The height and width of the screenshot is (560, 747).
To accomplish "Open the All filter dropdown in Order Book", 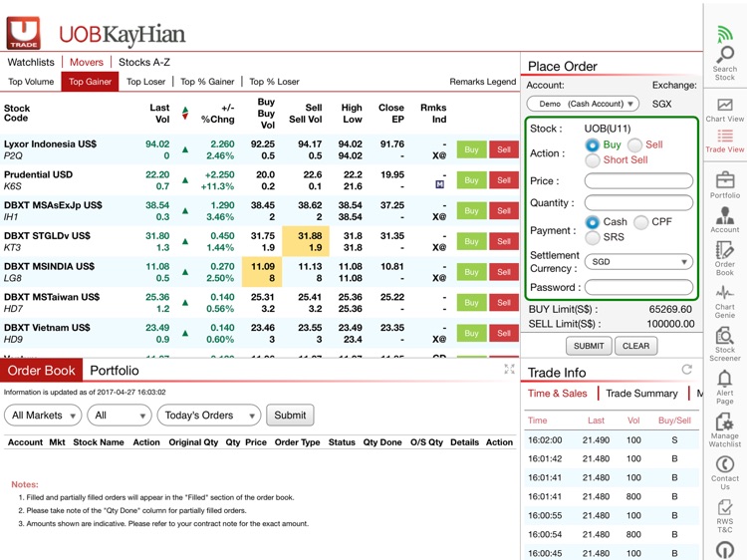I will (120, 416).
